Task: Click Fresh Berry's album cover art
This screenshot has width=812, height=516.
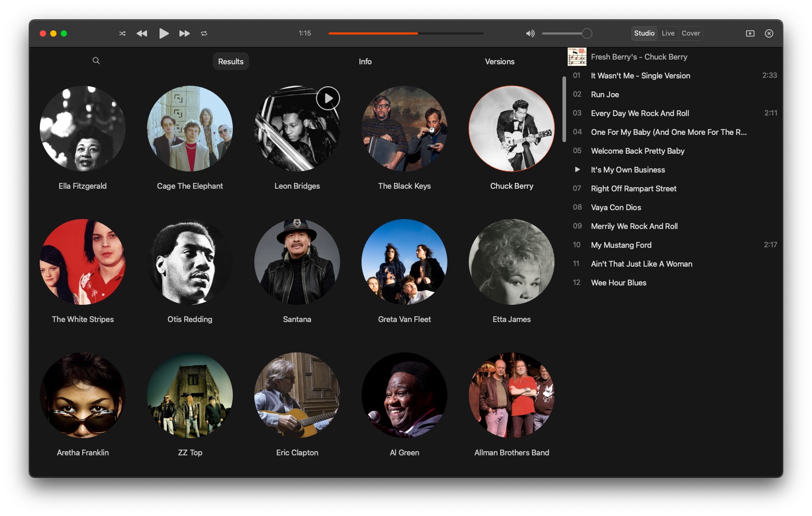Action: [577, 56]
